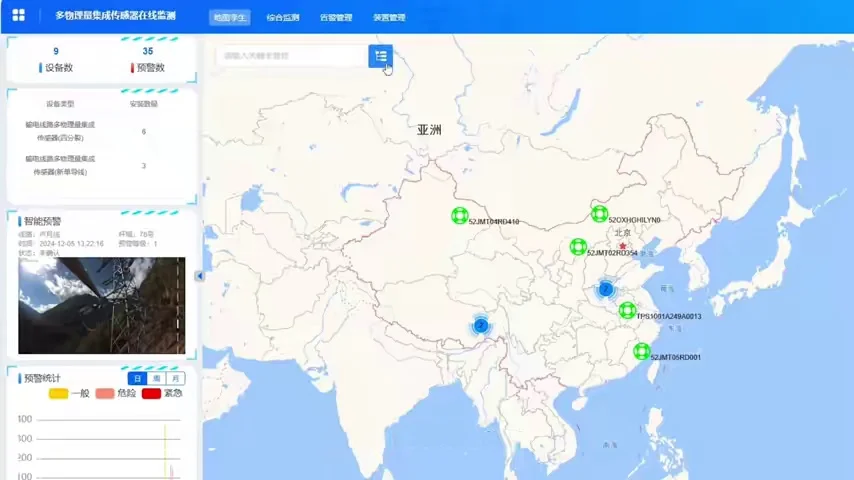The image size is (854, 480).
Task: Click the 安装数量 column header
Action: [144, 104]
